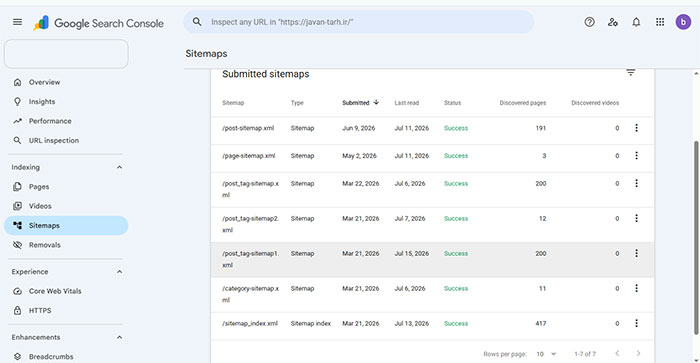Viewport: 700px width, 363px height.
Task: Open the main hamburger menu
Action: tap(17, 22)
